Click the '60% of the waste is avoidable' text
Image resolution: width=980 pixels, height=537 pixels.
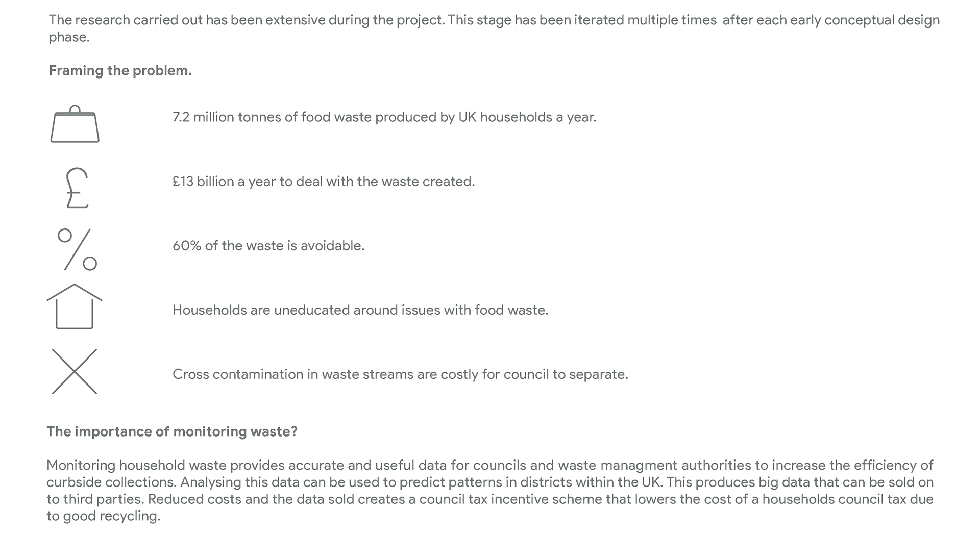[268, 246]
